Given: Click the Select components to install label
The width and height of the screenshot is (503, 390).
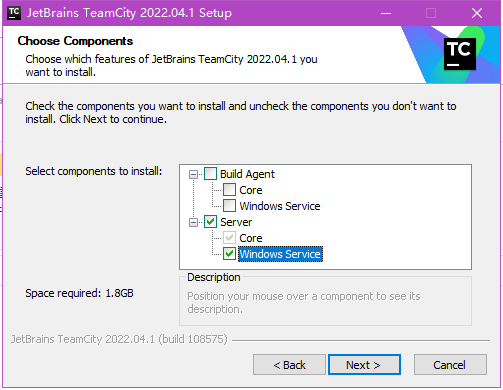Looking at the screenshot, I should pos(94,171).
